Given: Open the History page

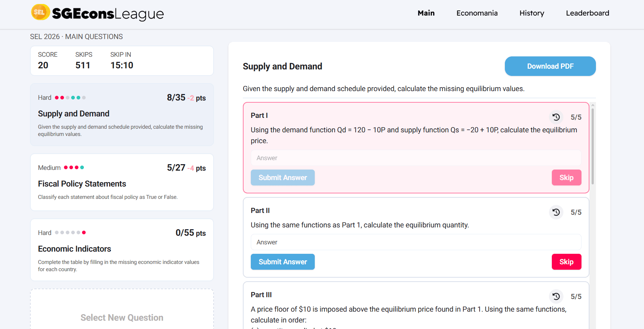Looking at the screenshot, I should click(532, 13).
